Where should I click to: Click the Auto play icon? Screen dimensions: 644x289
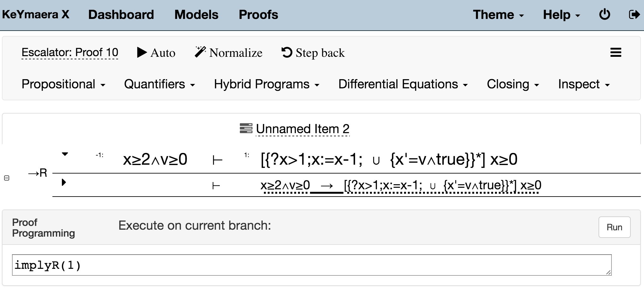click(142, 52)
